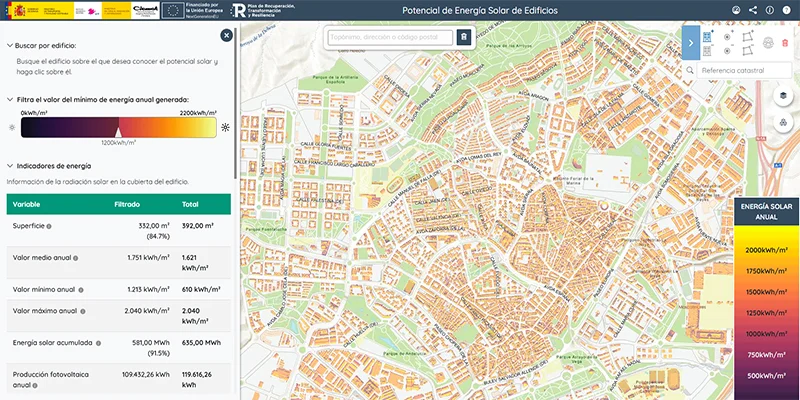Screen dimensions: 800x400
Task: Click the 'Plan de Recuperación' logo
Action: tap(263, 10)
